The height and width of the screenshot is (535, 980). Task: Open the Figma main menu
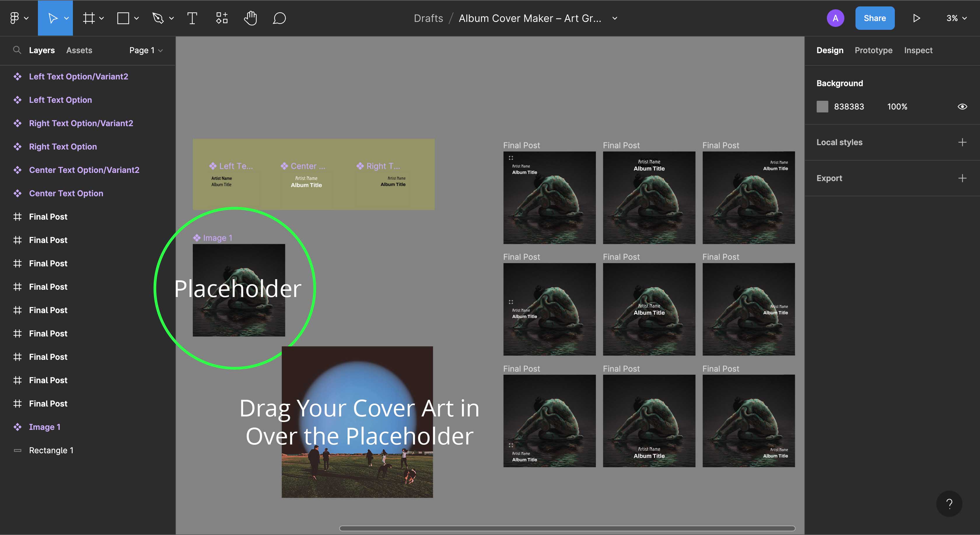[15, 18]
